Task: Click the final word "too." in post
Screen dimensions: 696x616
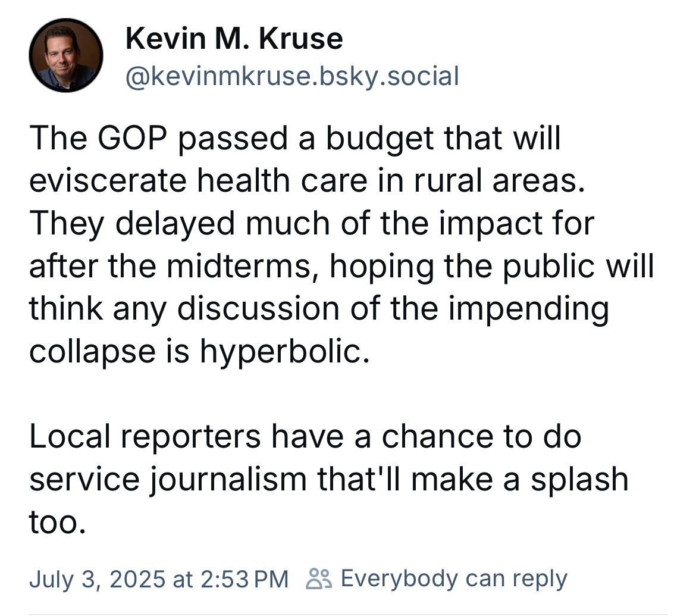Action: 54,523
